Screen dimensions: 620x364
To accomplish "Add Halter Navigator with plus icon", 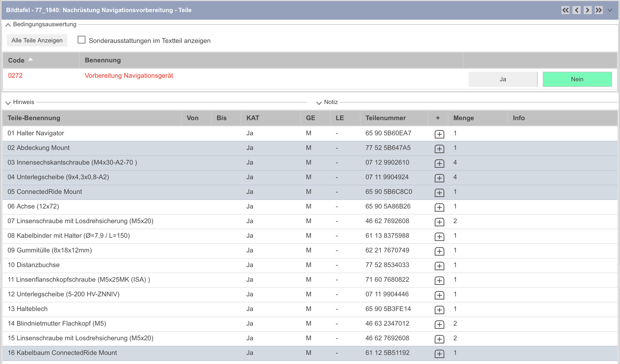I will (x=439, y=134).
